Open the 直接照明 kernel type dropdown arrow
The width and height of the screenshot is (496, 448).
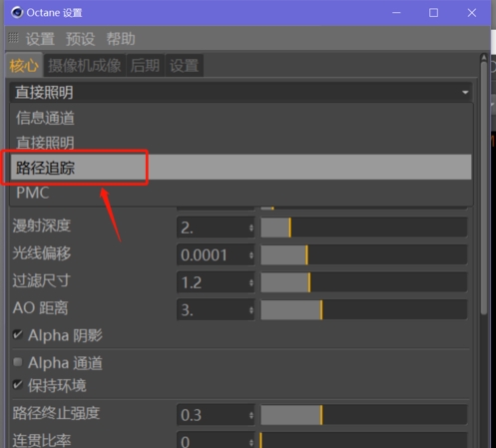465,92
